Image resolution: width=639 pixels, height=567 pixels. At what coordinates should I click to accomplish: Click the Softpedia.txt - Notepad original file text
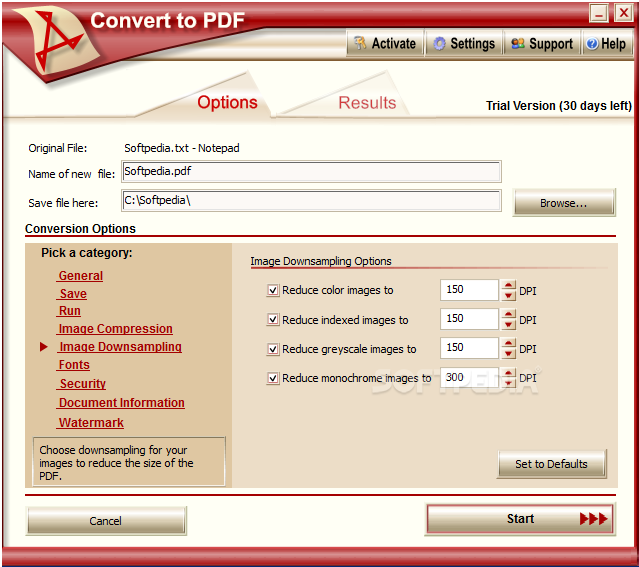click(182, 148)
